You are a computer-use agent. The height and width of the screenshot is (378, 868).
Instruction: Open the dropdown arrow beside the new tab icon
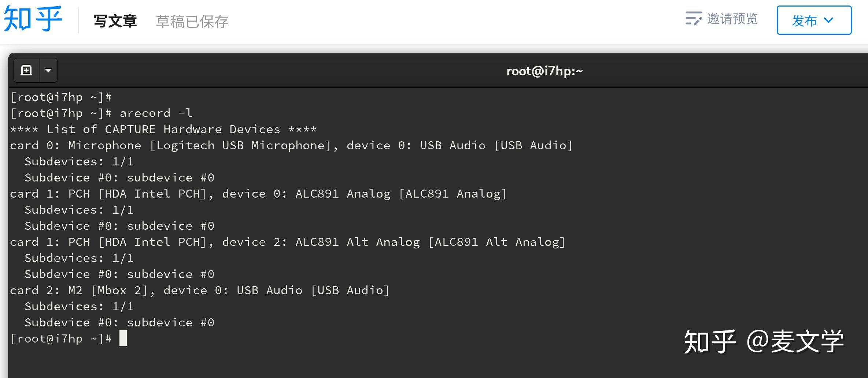pos(48,70)
